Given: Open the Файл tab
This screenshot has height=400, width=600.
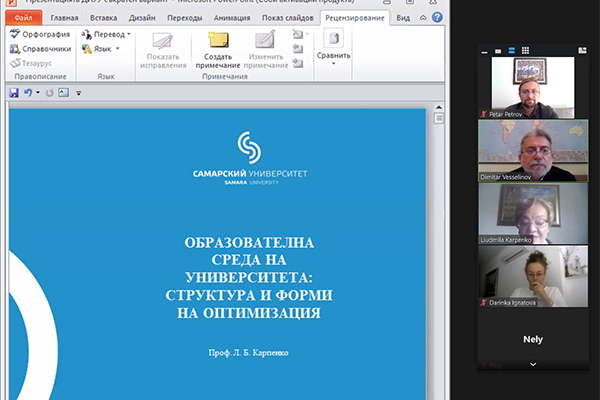Looking at the screenshot, I should 23,18.
